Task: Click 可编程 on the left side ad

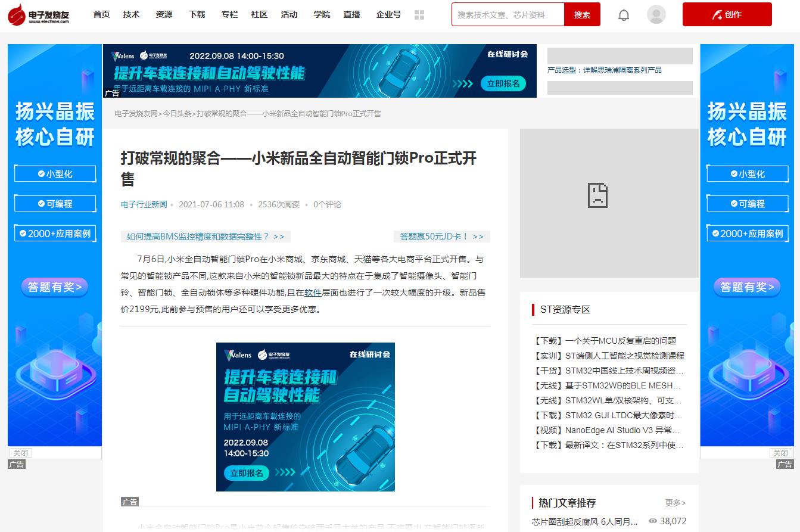Action: point(55,204)
